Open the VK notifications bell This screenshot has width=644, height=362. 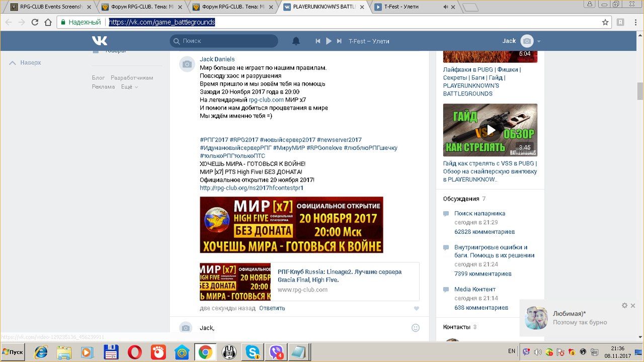click(296, 41)
